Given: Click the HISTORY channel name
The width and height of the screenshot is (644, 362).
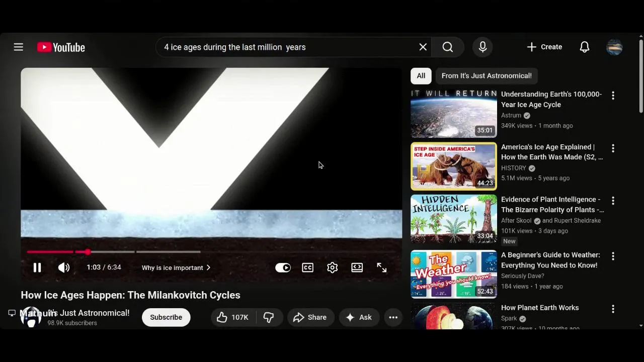Looking at the screenshot, I should pyautogui.click(x=514, y=168).
